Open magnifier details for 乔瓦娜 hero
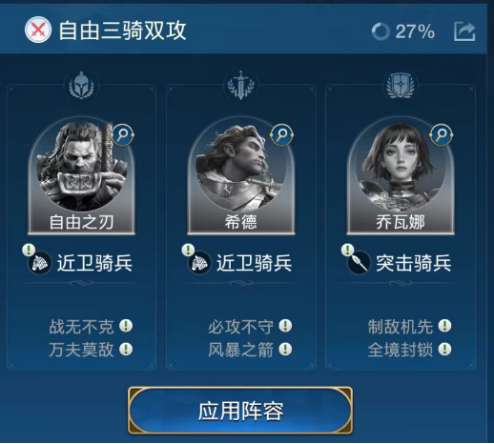Image resolution: width=494 pixels, height=444 pixels. click(x=441, y=134)
